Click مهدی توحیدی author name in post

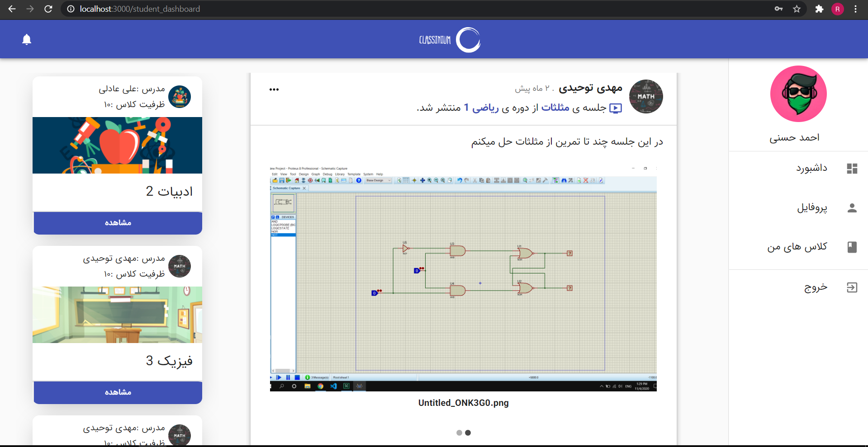[x=590, y=88]
